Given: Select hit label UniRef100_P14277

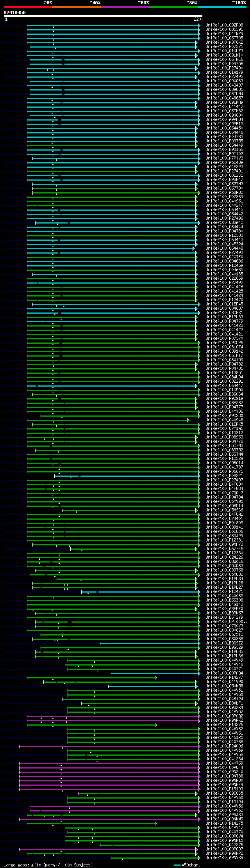Looking at the screenshot, I should 224,678.
